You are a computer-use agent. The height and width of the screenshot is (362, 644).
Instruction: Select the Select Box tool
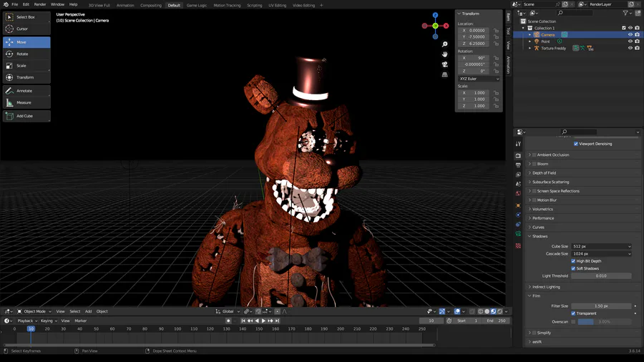click(26, 17)
